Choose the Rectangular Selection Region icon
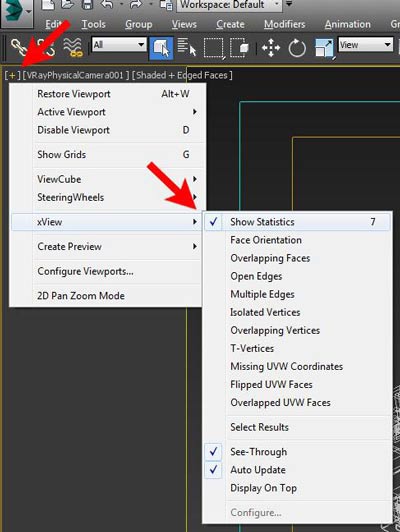 [214, 48]
